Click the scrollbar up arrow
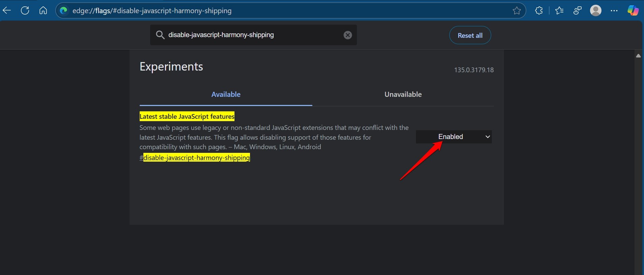 click(638, 56)
